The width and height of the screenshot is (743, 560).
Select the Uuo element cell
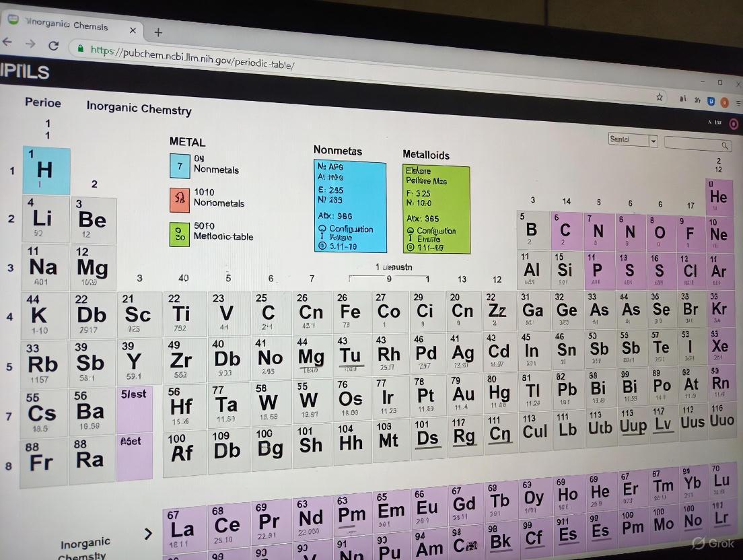tap(721, 420)
